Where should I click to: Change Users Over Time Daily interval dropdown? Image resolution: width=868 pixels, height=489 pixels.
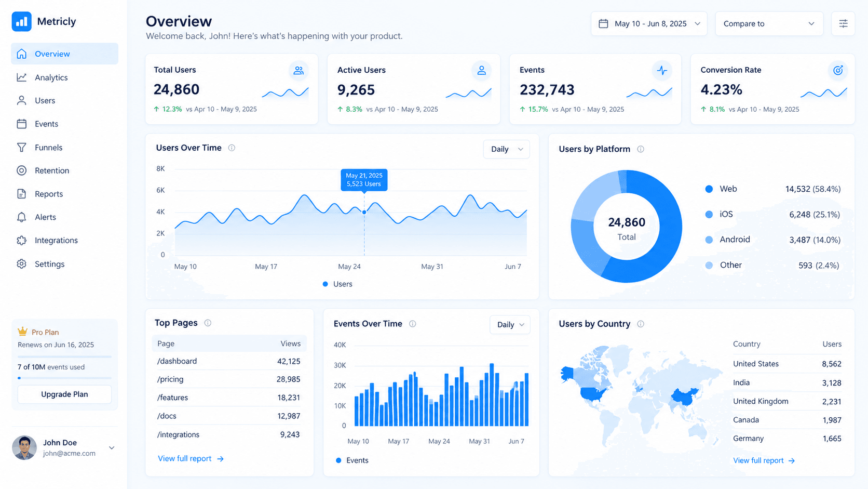pyautogui.click(x=506, y=149)
